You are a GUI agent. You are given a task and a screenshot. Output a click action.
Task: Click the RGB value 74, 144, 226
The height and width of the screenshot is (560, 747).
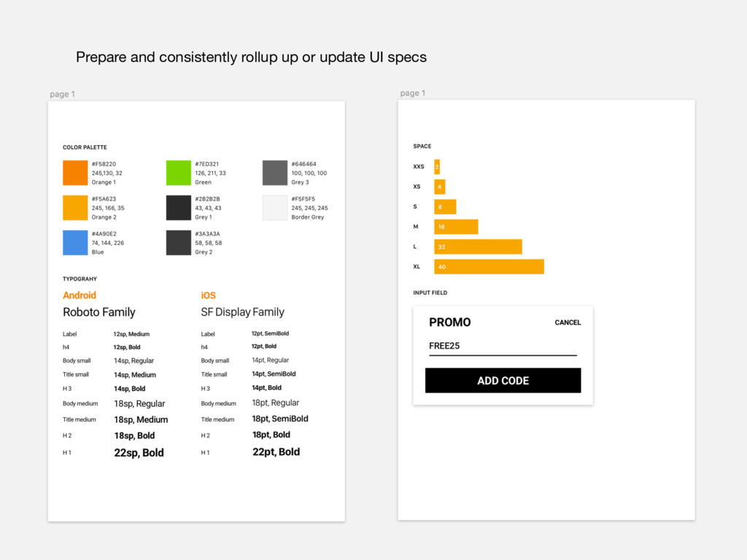pyautogui.click(x=108, y=243)
